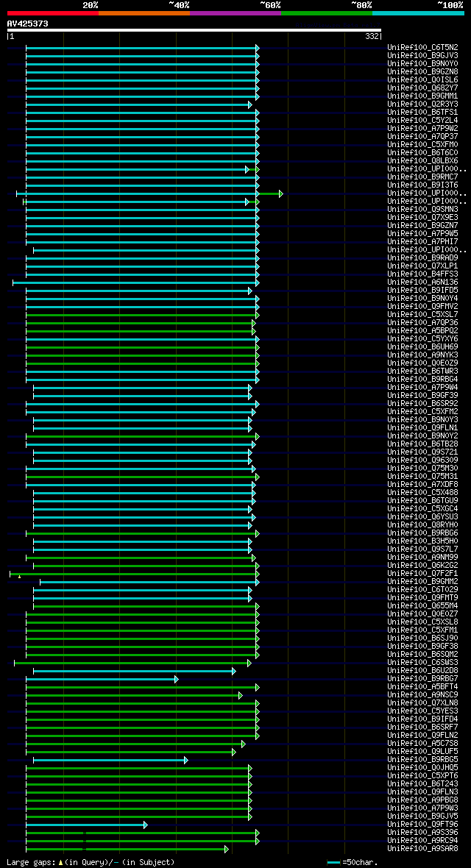Screen dimensions: 471x868
Task: Open hit UniRef100_Q7X9E3
Action: point(422,218)
